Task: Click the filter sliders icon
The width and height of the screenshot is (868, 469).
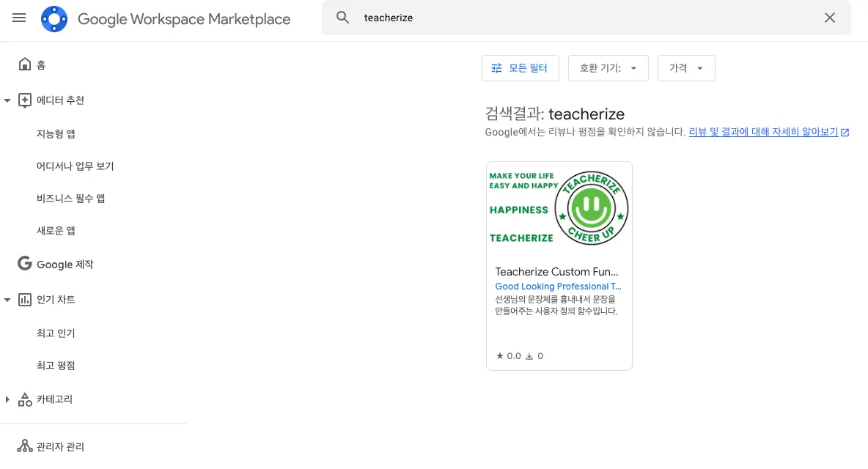Action: click(496, 68)
